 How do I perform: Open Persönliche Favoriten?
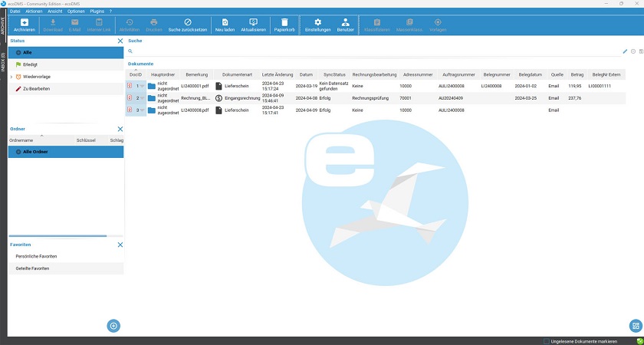point(66,256)
